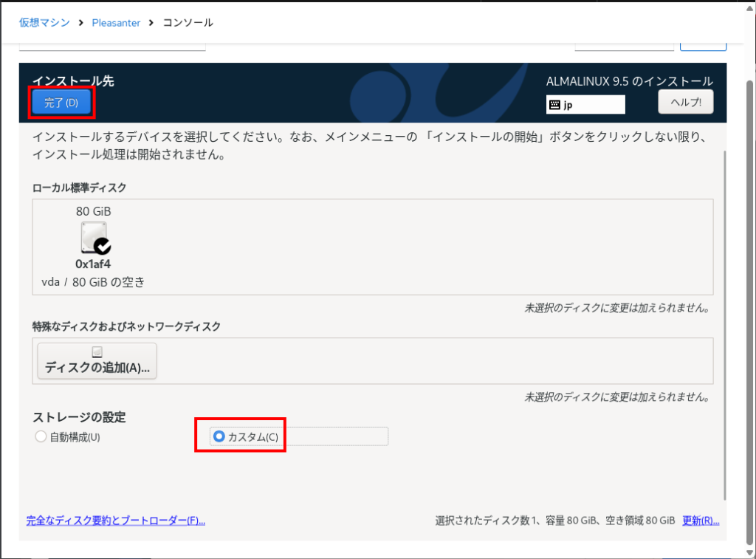Select the カスタム(C) radio button
The image size is (756, 559).
[x=219, y=436]
